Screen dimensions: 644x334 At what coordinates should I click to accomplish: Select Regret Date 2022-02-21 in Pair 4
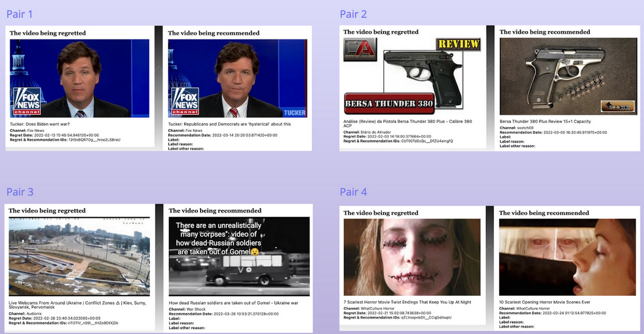390,313
